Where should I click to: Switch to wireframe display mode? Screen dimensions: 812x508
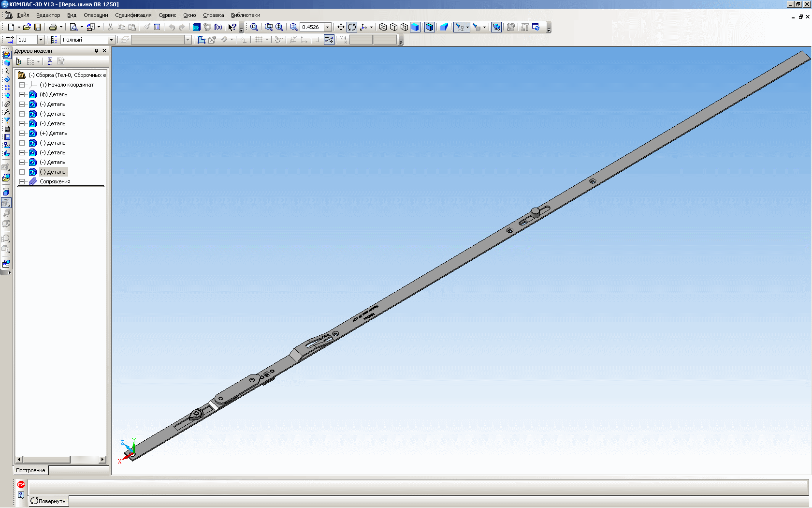click(383, 27)
